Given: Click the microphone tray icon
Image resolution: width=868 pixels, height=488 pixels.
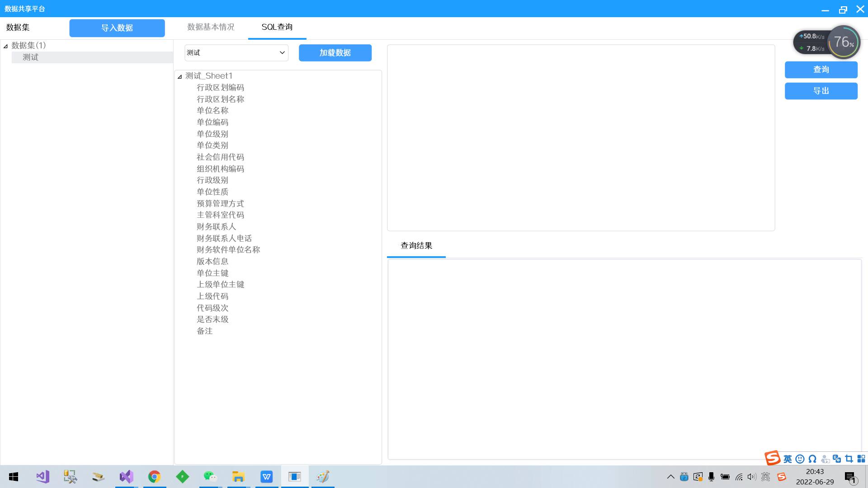Looking at the screenshot, I should click(712, 477).
